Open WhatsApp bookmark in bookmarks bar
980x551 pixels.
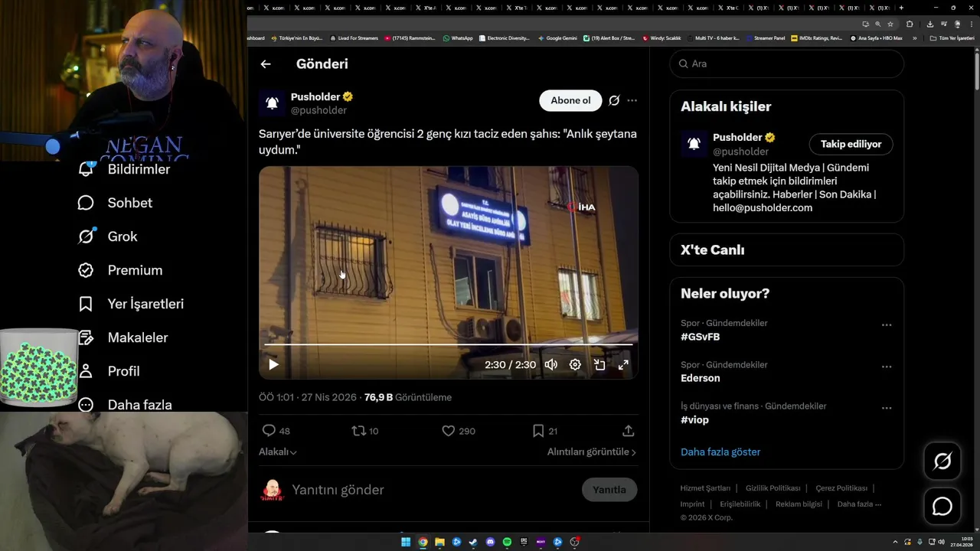coord(458,37)
